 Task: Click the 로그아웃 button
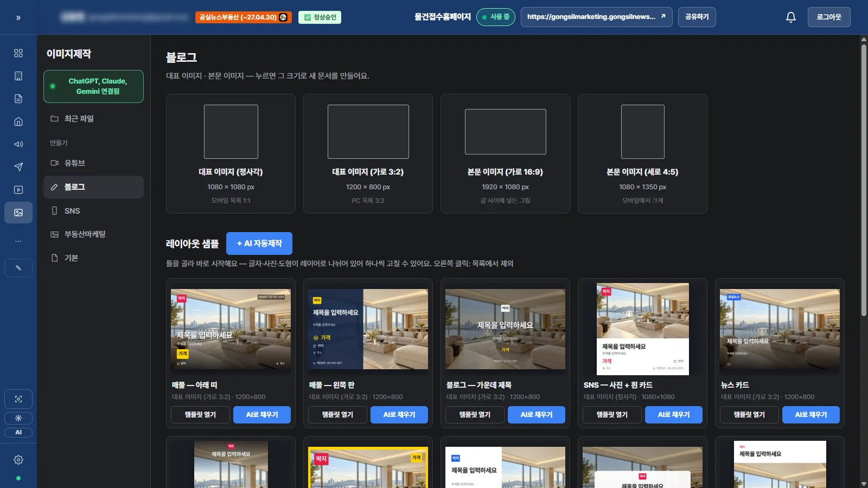tap(829, 17)
